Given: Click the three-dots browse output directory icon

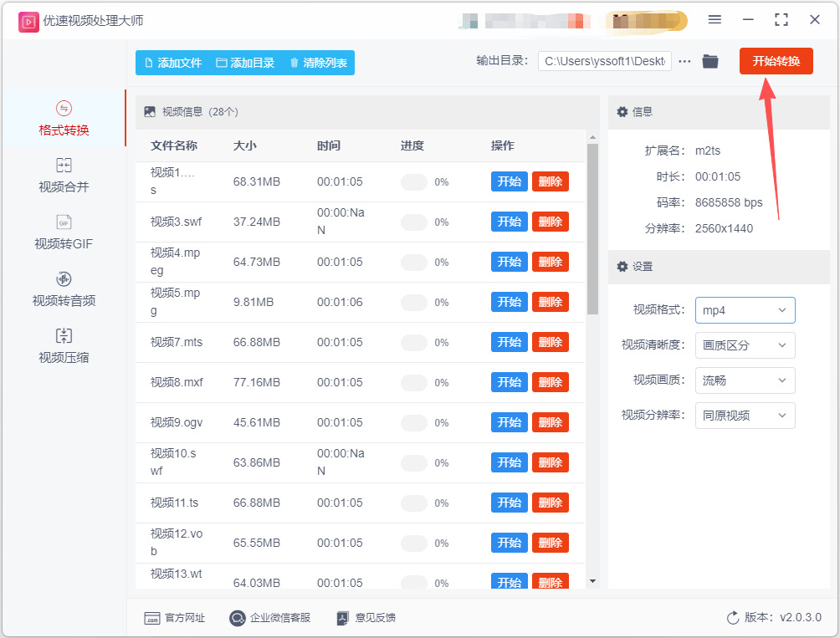Looking at the screenshot, I should point(684,62).
